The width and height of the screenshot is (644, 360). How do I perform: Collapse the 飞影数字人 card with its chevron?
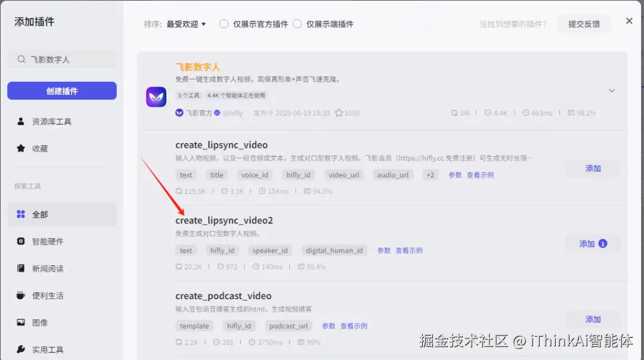coord(612,91)
